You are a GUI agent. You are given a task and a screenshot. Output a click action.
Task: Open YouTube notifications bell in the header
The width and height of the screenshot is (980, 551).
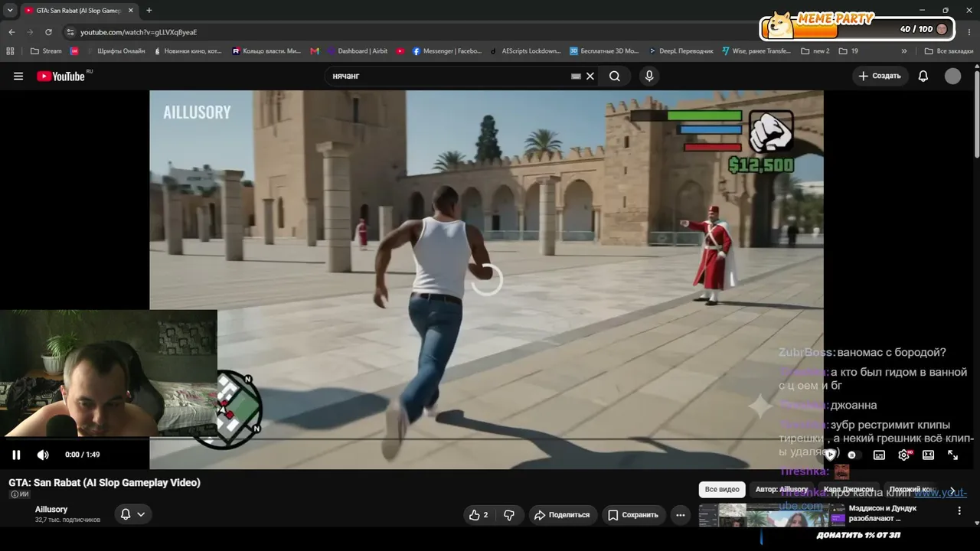(x=923, y=76)
